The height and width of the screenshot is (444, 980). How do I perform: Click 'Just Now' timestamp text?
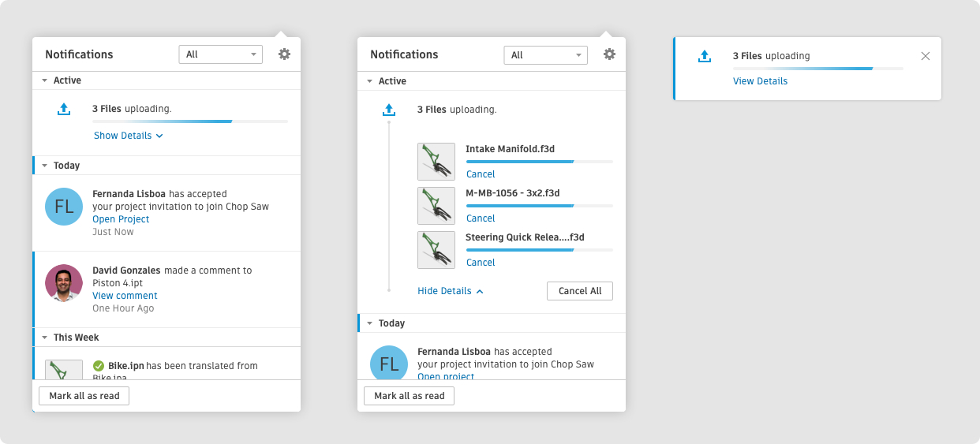[113, 232]
